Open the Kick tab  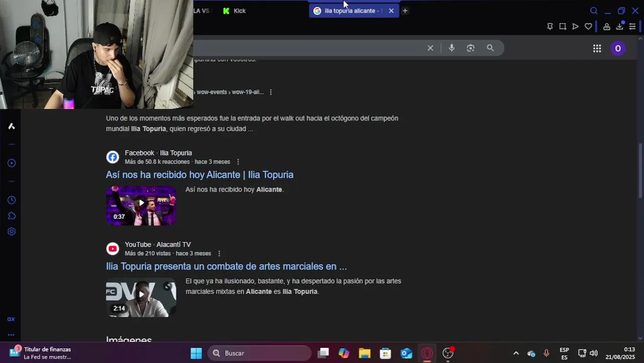(234, 11)
